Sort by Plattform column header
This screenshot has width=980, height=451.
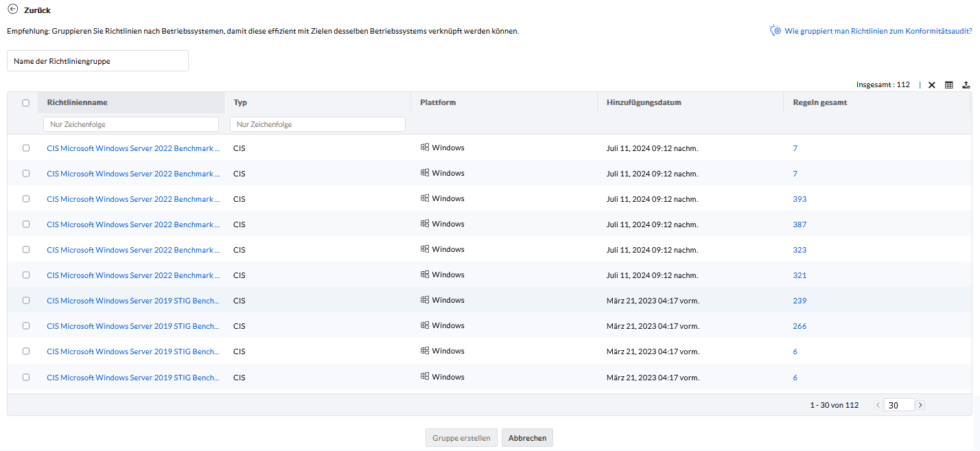438,102
